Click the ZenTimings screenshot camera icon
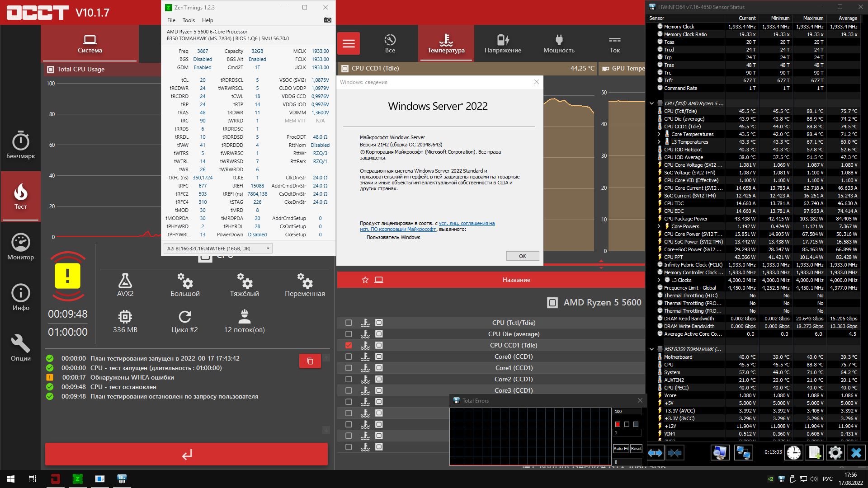The image size is (868, 488). click(328, 20)
